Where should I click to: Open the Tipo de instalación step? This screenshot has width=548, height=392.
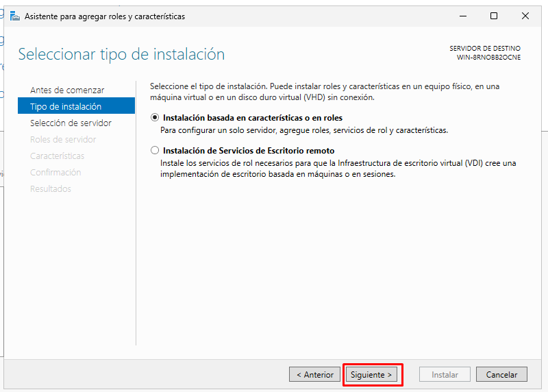(x=76, y=106)
